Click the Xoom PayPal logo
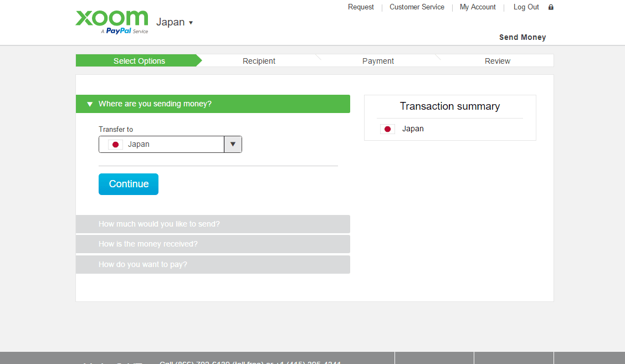 (x=112, y=21)
